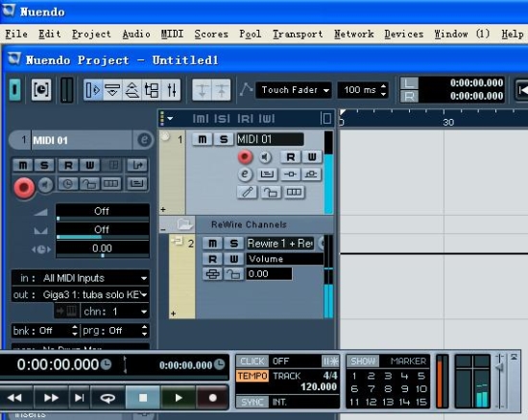Image resolution: width=528 pixels, height=420 pixels.
Task: Solo MIDI 01 in the Inspector
Action: pos(44,165)
